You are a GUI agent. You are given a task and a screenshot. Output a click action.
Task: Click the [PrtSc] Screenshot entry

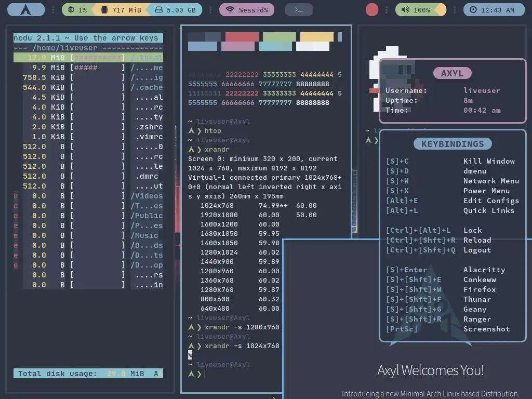coord(448,329)
